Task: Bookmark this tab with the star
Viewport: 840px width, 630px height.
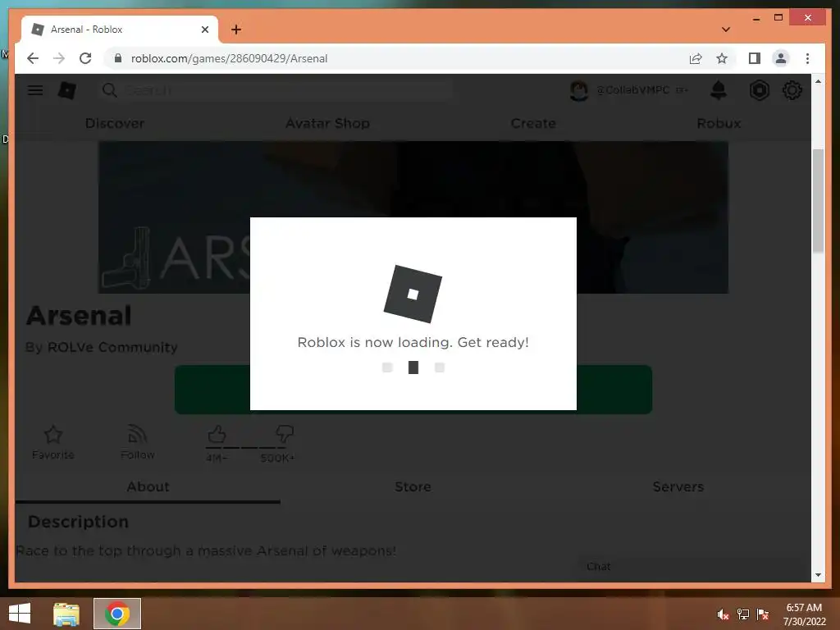Action: (722, 58)
